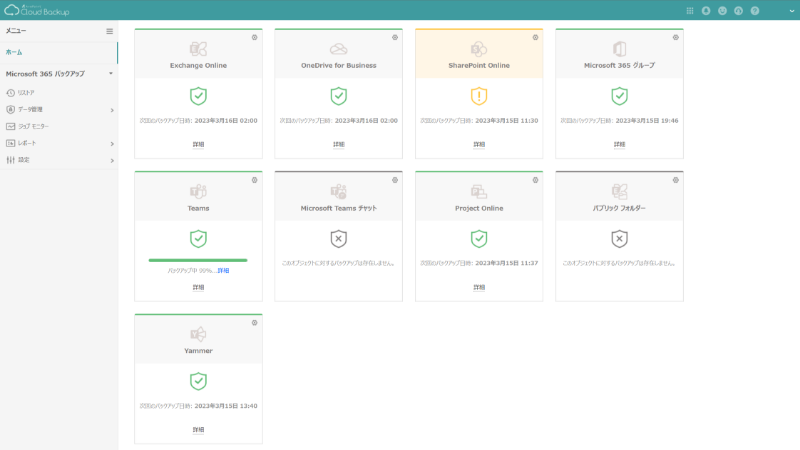Click the Cloud Backup logo
This screenshot has height=450, width=800.
(x=36, y=10)
